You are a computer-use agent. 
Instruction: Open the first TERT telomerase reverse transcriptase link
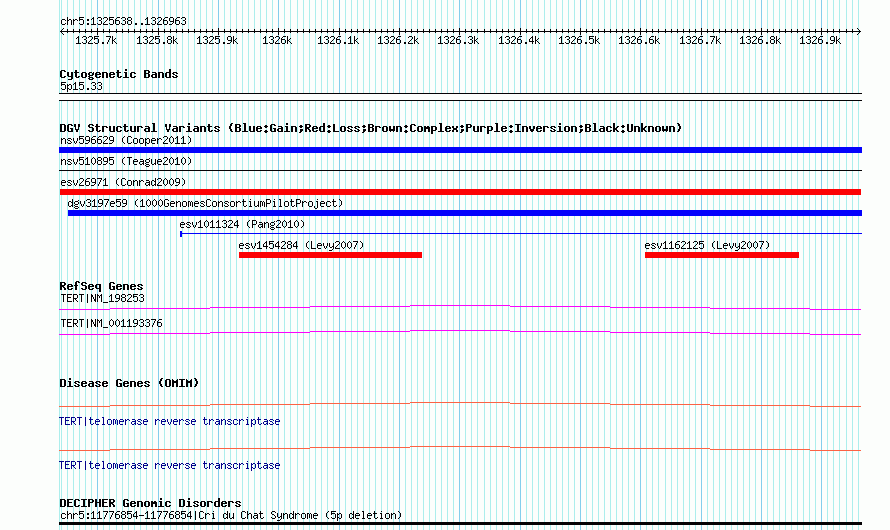[x=170, y=422]
